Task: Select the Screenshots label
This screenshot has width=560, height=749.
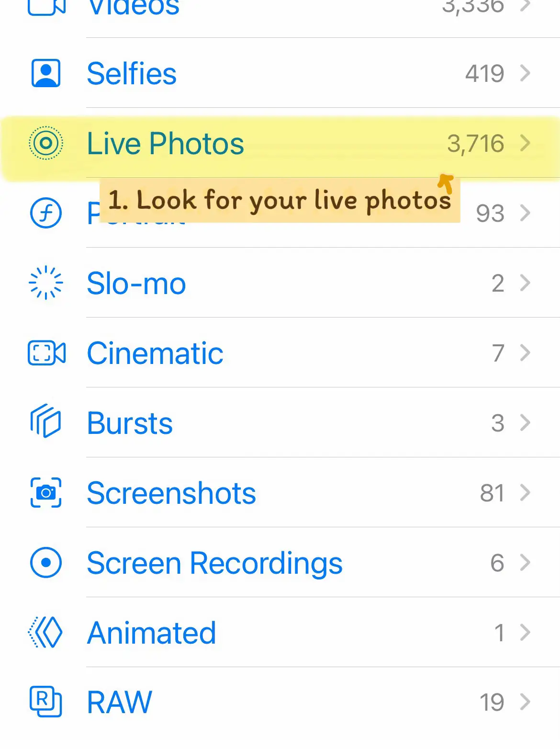Action: click(171, 493)
